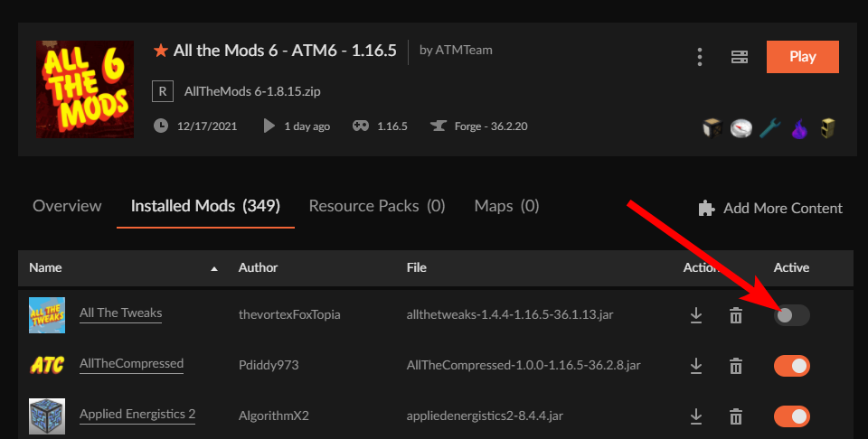Click Add More Content

click(783, 208)
